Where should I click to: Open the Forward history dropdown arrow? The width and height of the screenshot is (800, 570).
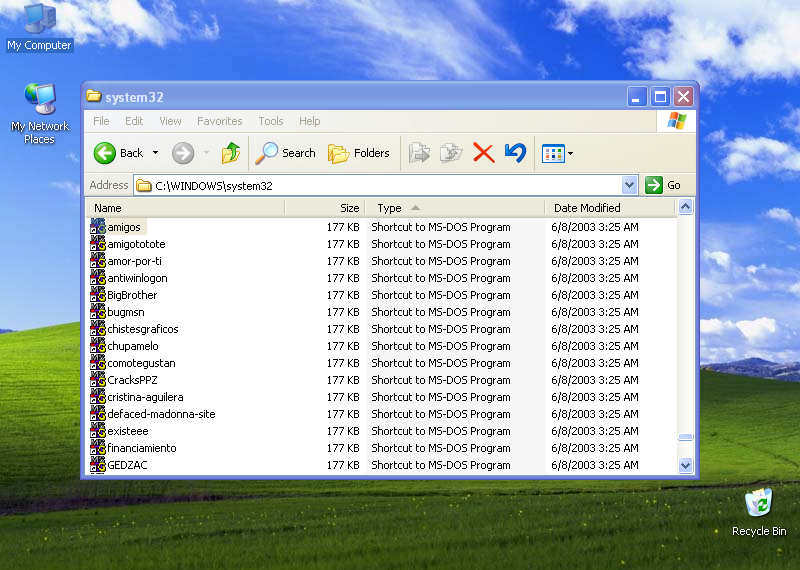tap(207, 153)
